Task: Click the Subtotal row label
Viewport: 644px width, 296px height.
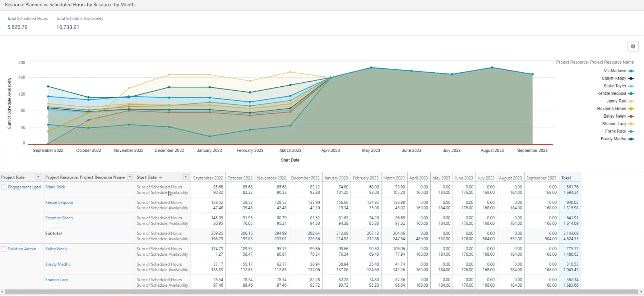Action: pyautogui.click(x=54, y=233)
